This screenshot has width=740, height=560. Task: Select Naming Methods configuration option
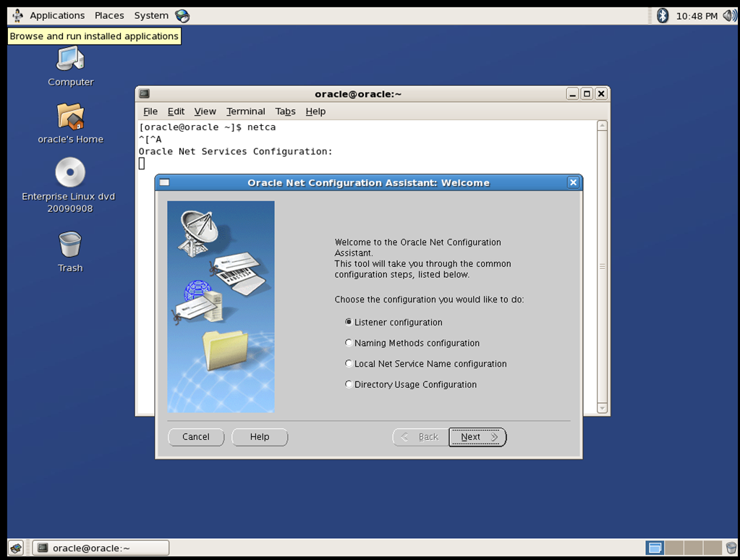coord(349,343)
